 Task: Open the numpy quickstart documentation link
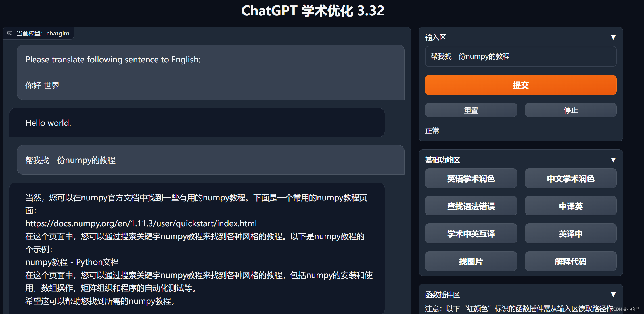tap(141, 223)
